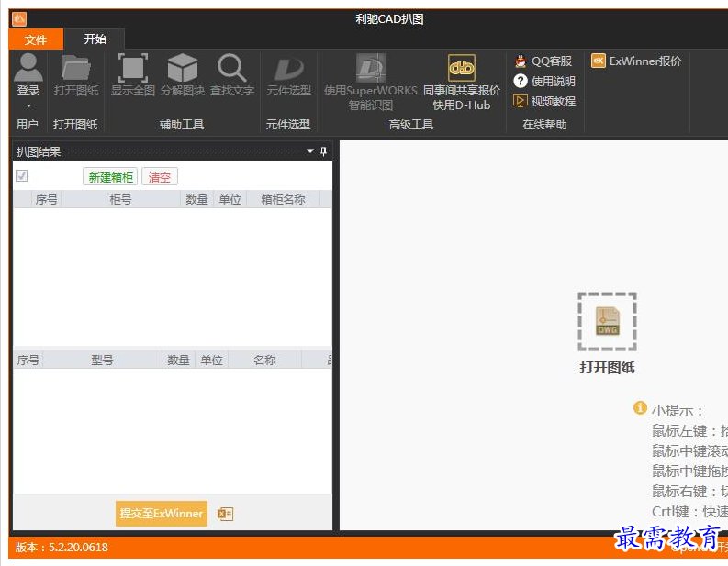The width and height of the screenshot is (728, 566).
Task: Click the upper table 单位 column header
Action: tap(230, 199)
